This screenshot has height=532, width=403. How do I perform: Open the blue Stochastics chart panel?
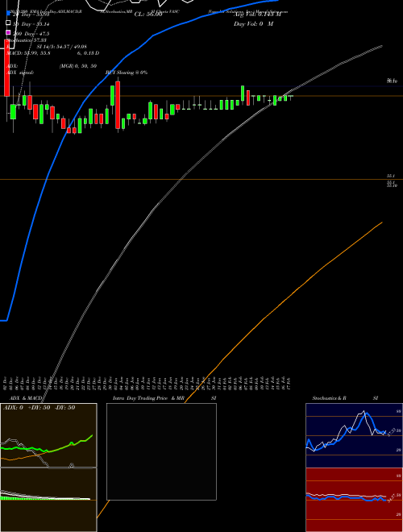coord(354,435)
